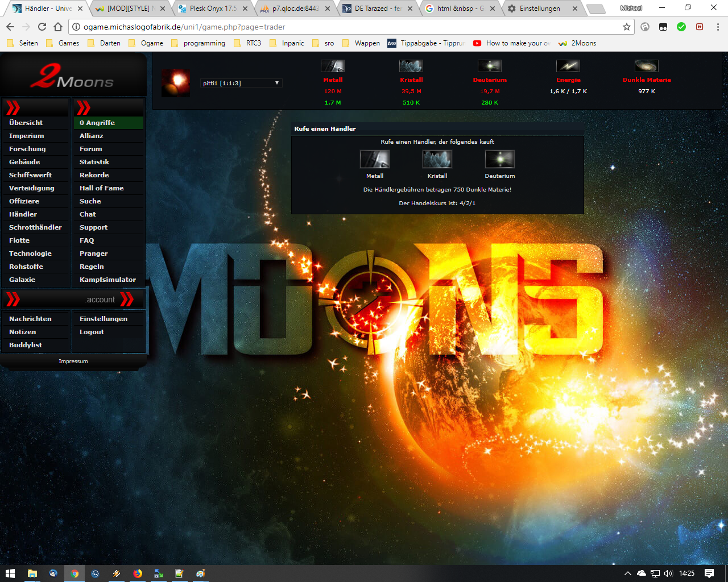Open Chrome three-dot menu
This screenshot has height=582, width=728.
(718, 27)
